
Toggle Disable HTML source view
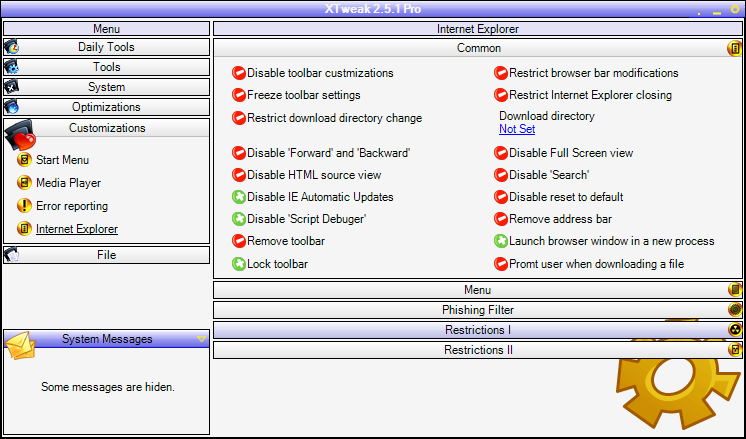point(239,175)
